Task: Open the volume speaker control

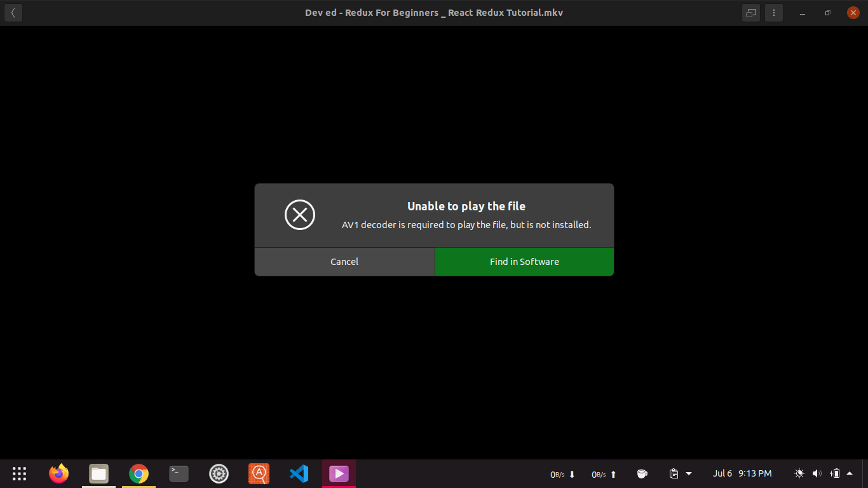Action: pos(817,473)
